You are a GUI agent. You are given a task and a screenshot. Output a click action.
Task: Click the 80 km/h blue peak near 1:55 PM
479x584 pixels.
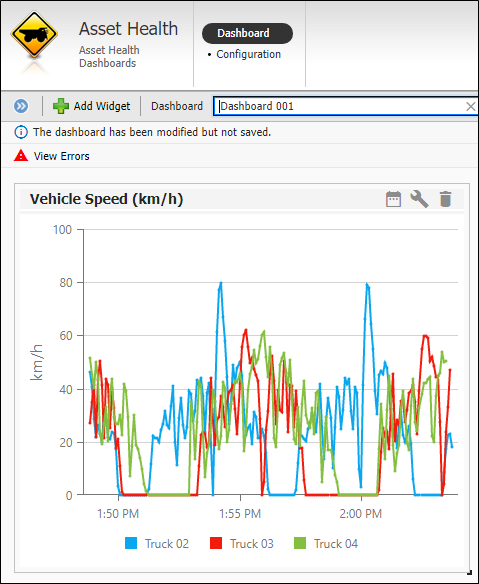221,283
